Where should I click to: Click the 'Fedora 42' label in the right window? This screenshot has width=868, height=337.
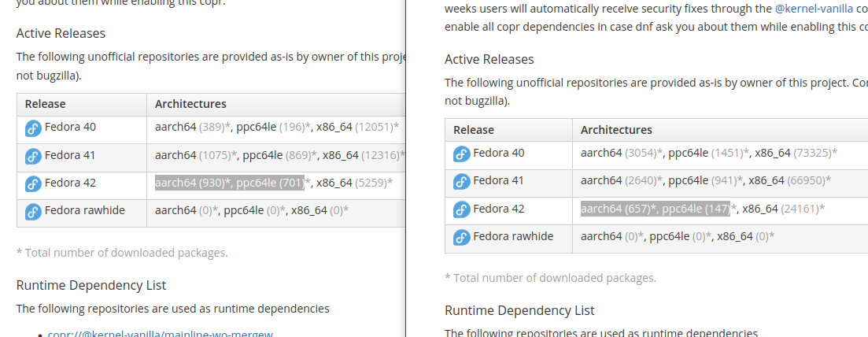coord(499,209)
